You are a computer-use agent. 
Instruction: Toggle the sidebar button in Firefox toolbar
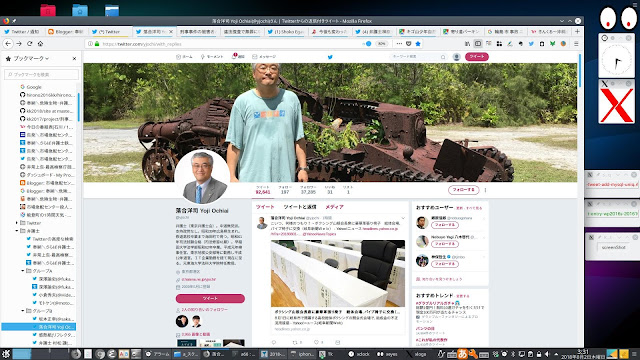(478, 44)
